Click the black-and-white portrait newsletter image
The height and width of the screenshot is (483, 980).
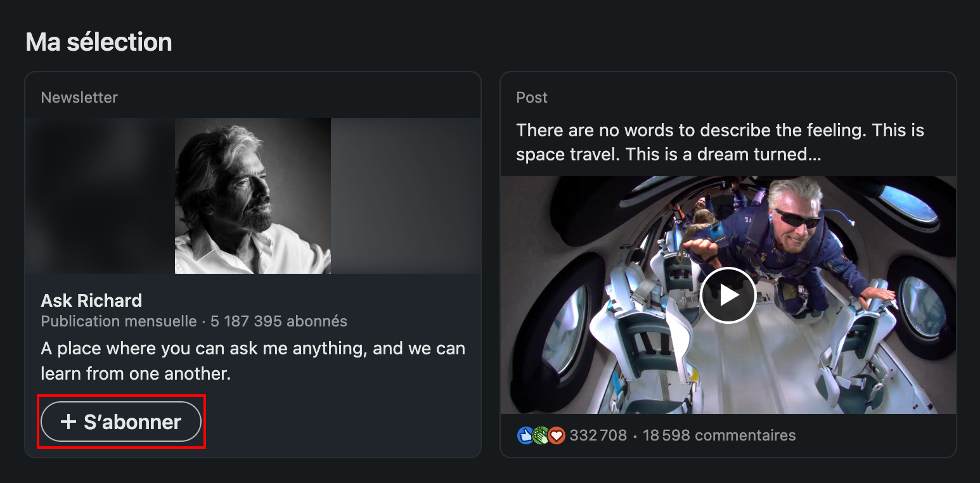coord(253,196)
